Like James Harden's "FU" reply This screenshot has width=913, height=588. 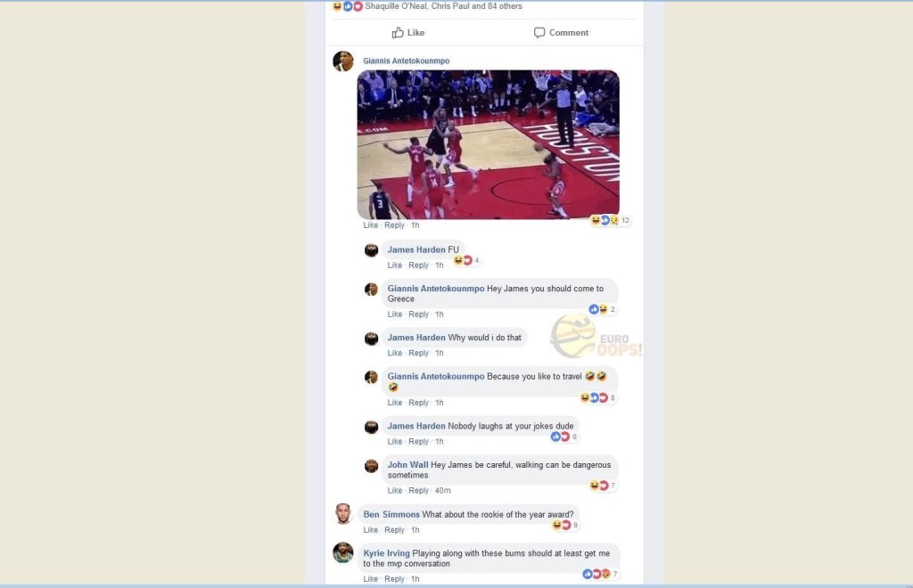tap(395, 265)
